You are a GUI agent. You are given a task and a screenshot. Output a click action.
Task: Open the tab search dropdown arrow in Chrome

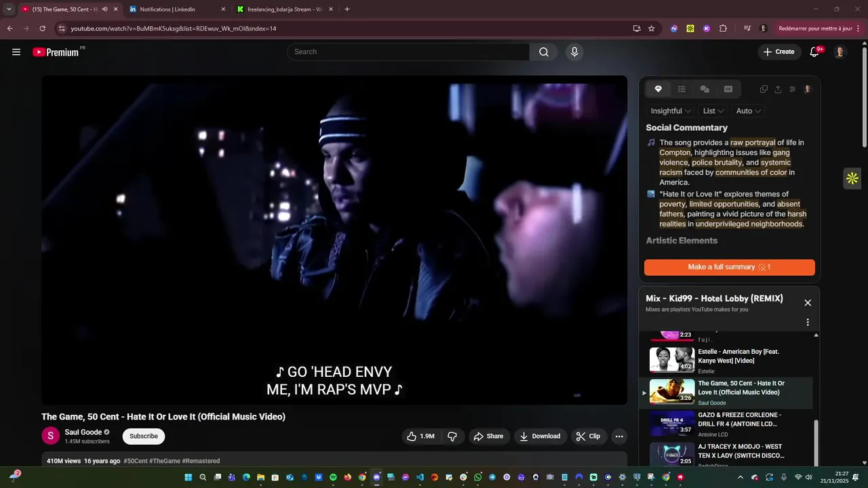click(9, 9)
